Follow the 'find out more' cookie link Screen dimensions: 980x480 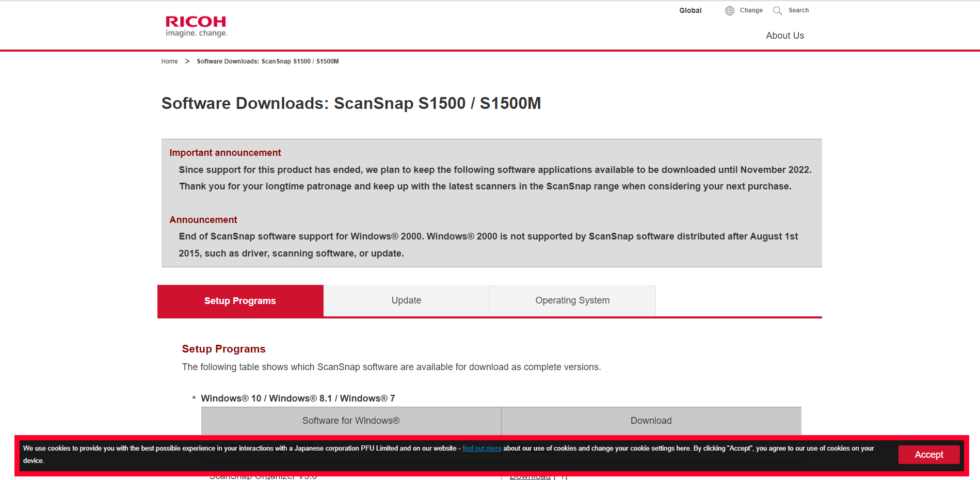tap(481, 449)
